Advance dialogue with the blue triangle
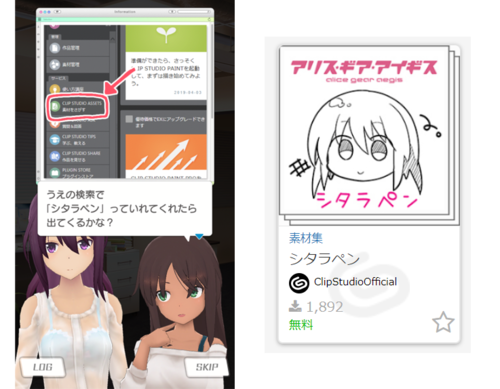This screenshot has height=389, width=500. (199, 236)
